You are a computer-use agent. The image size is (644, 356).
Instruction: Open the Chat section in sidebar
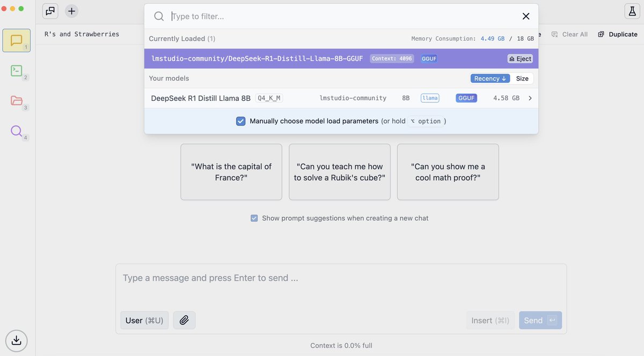pyautogui.click(x=16, y=41)
